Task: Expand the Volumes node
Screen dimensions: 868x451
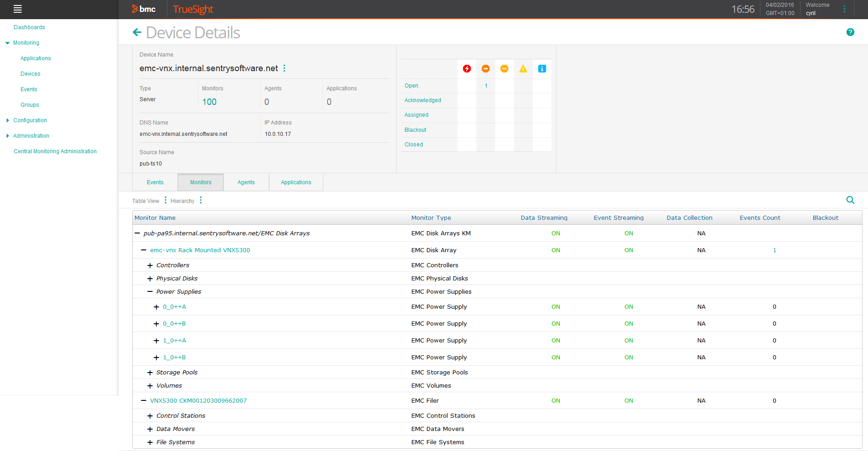Action: point(150,386)
